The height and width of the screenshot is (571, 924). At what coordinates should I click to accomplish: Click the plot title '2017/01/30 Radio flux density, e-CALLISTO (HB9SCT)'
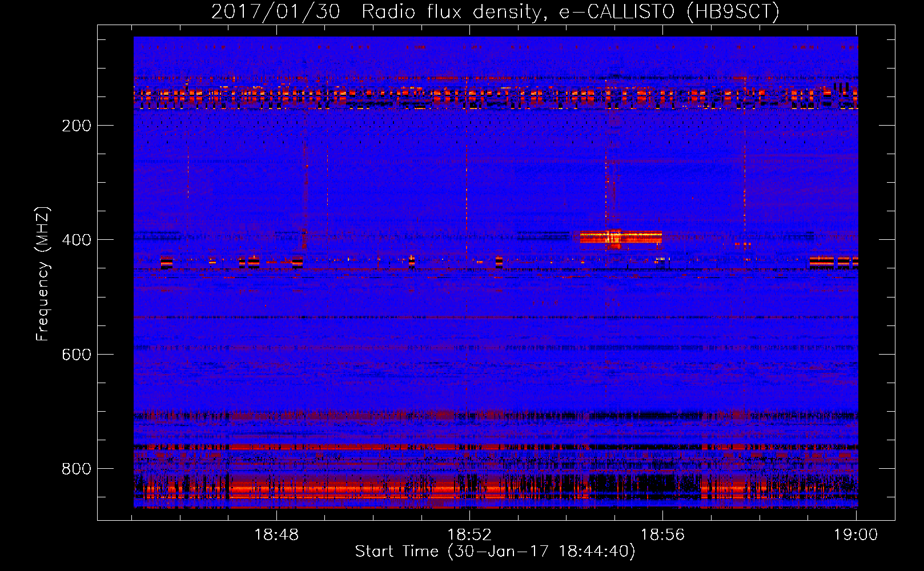(x=495, y=12)
